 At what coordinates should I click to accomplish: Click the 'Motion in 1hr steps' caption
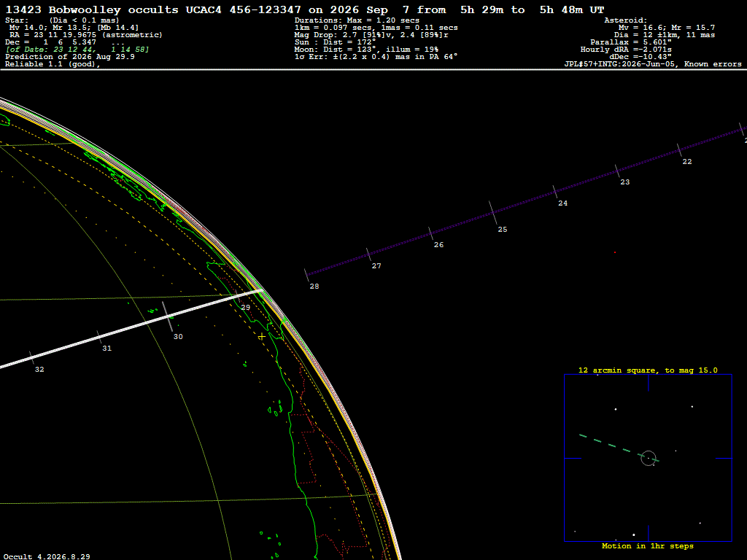(648, 545)
